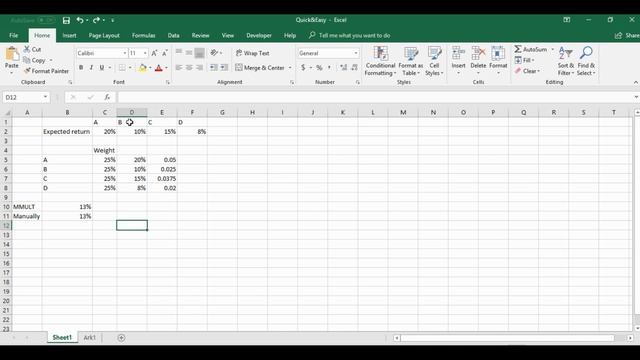640x360 pixels.
Task: Select column H header
Action: (x=252, y=112)
